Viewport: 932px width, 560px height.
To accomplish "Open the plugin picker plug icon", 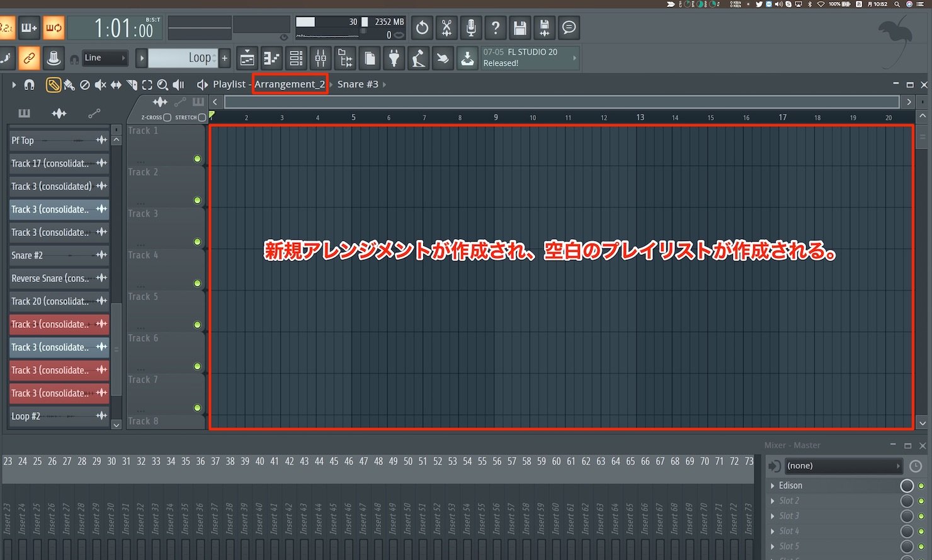I will click(394, 59).
